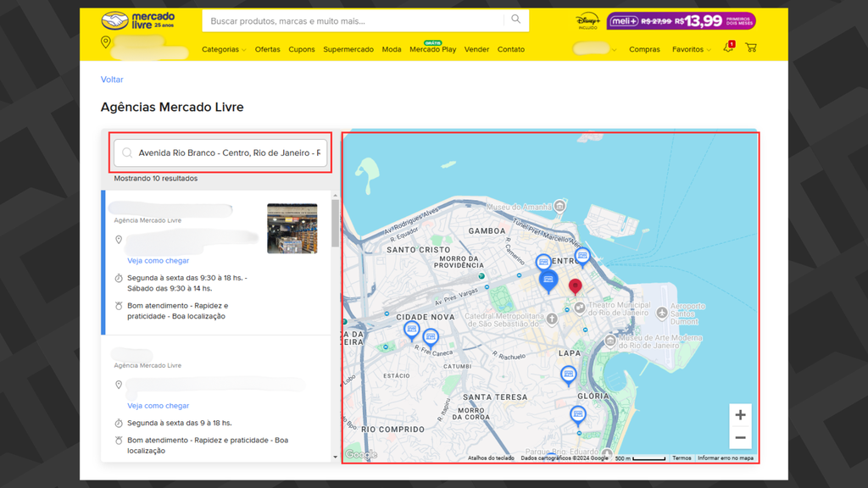Click Atalhos do teclado on map
This screenshot has width=868, height=488.
(491, 458)
